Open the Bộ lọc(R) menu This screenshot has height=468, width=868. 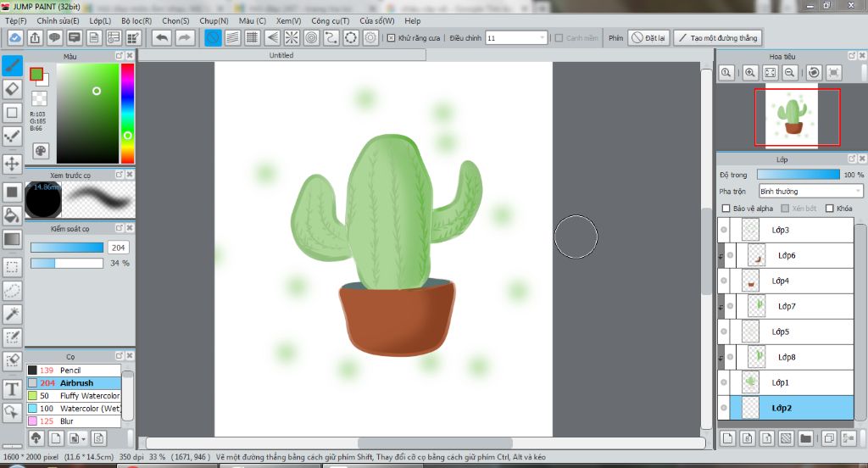pyautogui.click(x=136, y=20)
